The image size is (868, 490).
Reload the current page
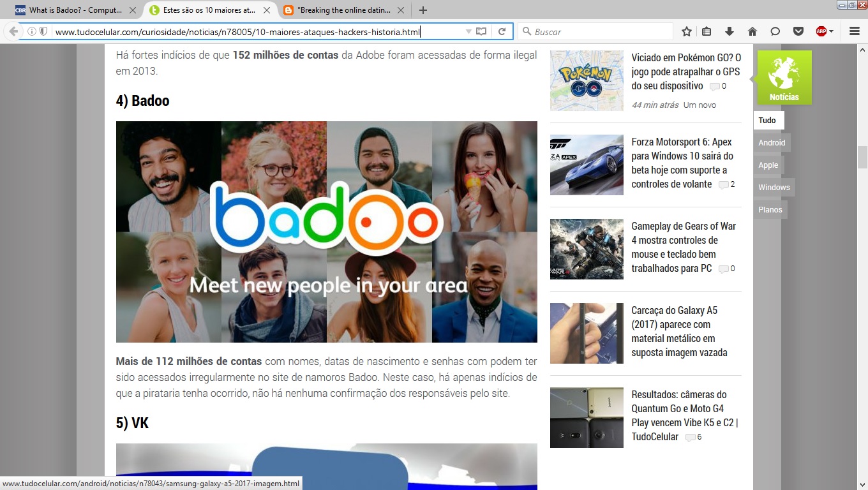502,31
